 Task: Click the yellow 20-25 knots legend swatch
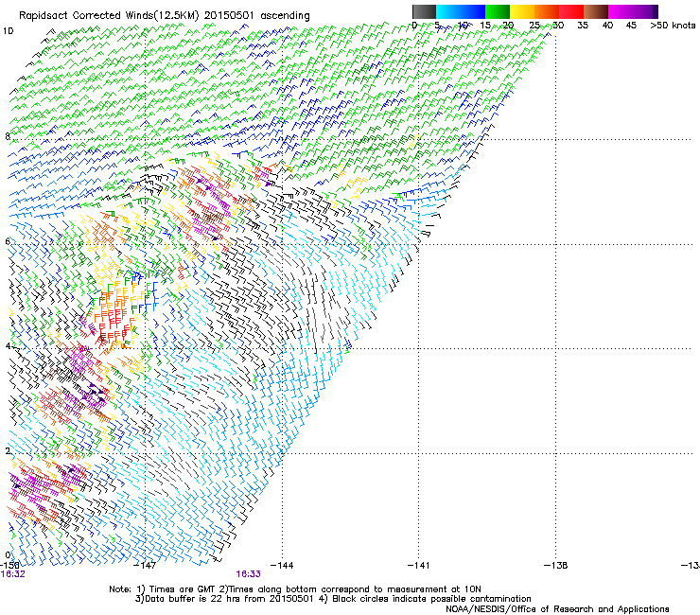(x=522, y=11)
